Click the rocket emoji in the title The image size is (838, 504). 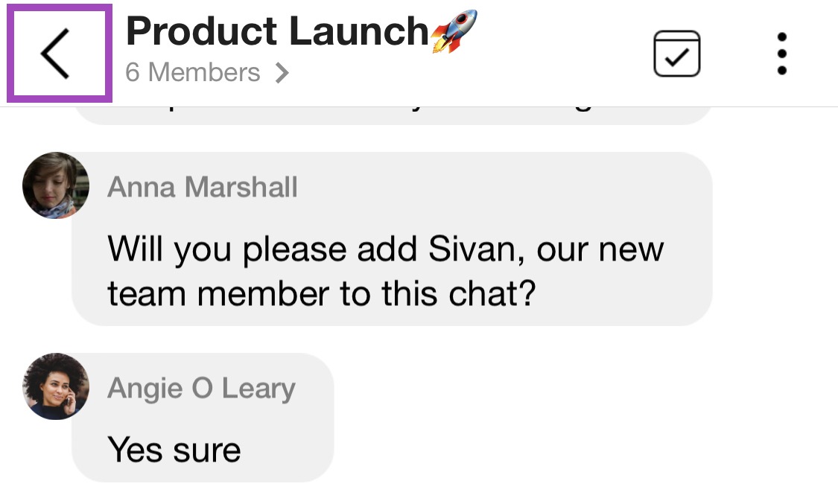click(x=454, y=31)
